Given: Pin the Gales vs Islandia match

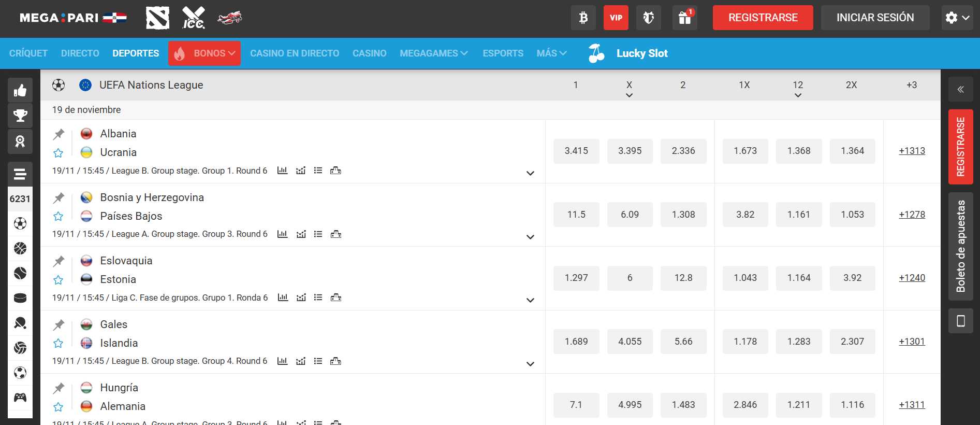Looking at the screenshot, I should [x=58, y=325].
